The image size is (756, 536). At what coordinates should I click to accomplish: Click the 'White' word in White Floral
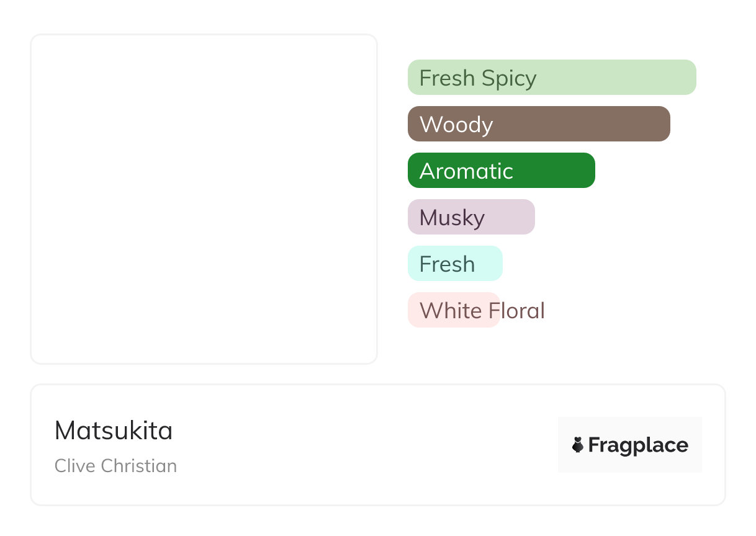pyautogui.click(x=451, y=310)
